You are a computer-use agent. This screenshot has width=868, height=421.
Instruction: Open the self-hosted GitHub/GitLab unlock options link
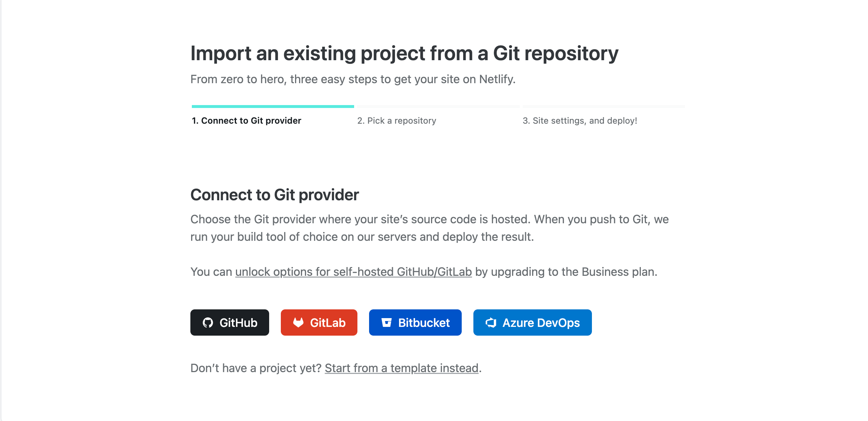point(353,272)
